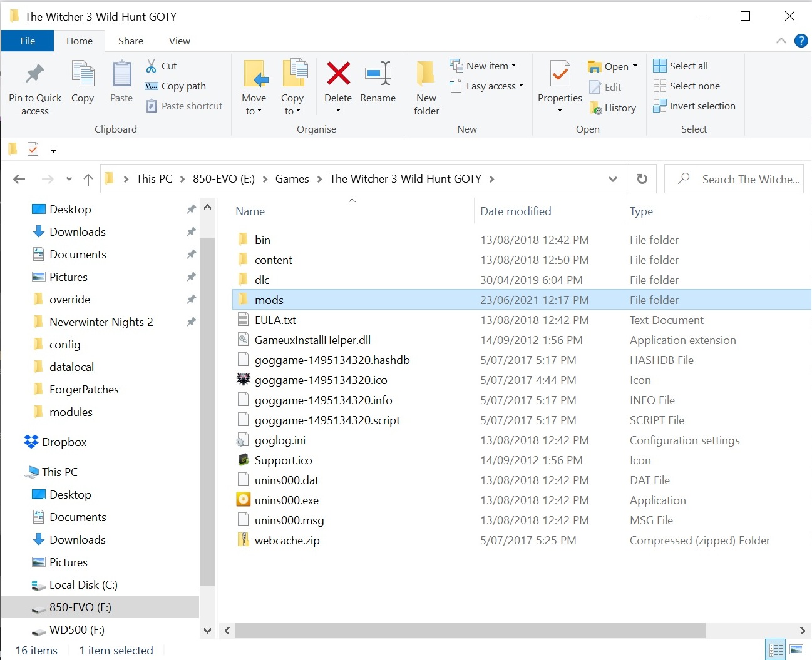Click the Paste clipboard icon
The width and height of the screenshot is (812, 660).
(x=121, y=75)
